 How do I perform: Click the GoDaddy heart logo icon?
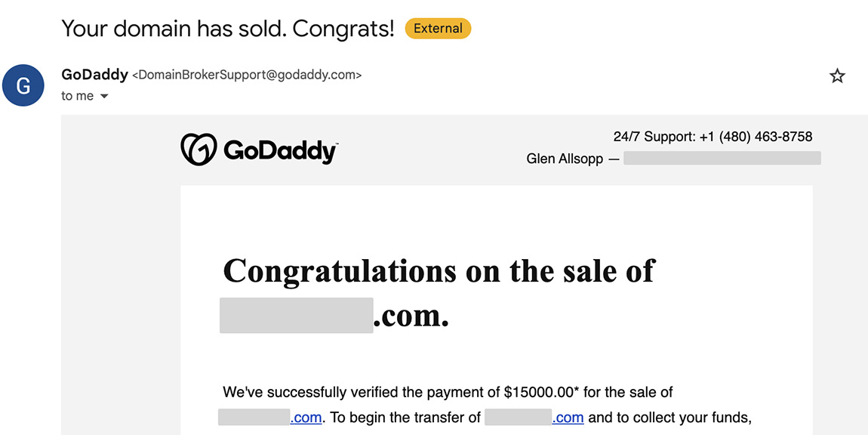(x=199, y=149)
